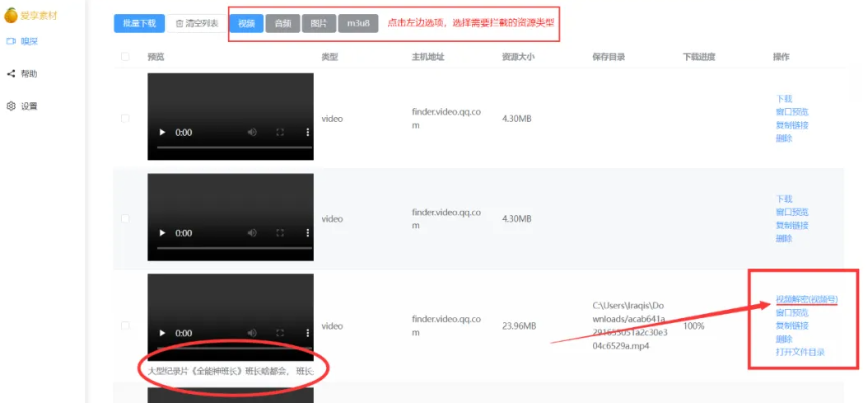
Task: Check the first video row checkbox
Action: point(125,119)
